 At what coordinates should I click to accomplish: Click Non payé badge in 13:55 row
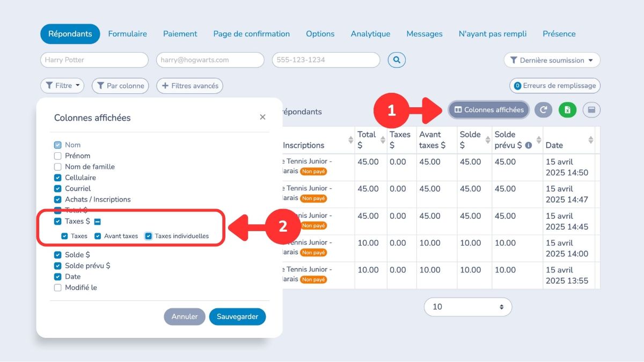click(314, 279)
